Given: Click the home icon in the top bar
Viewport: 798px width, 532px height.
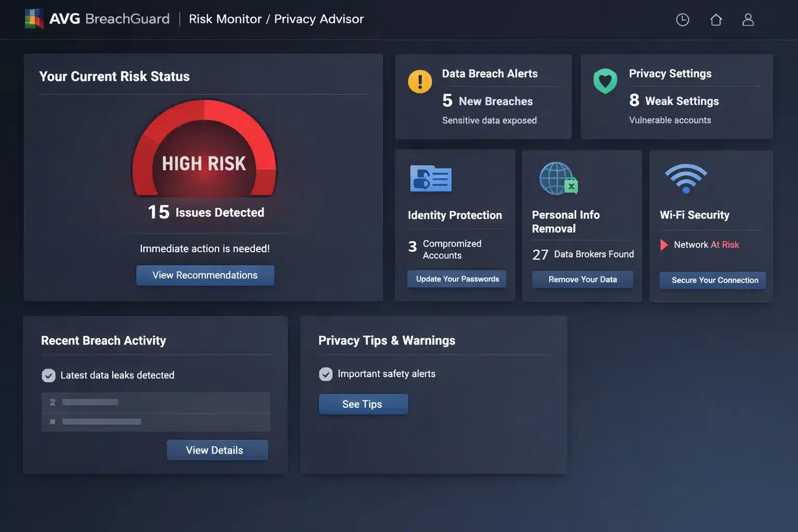Looking at the screenshot, I should tap(715, 19).
